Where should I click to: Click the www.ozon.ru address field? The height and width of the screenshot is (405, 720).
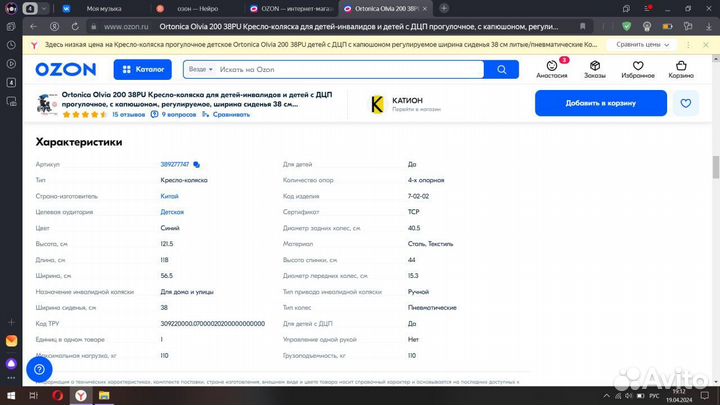tap(126, 27)
